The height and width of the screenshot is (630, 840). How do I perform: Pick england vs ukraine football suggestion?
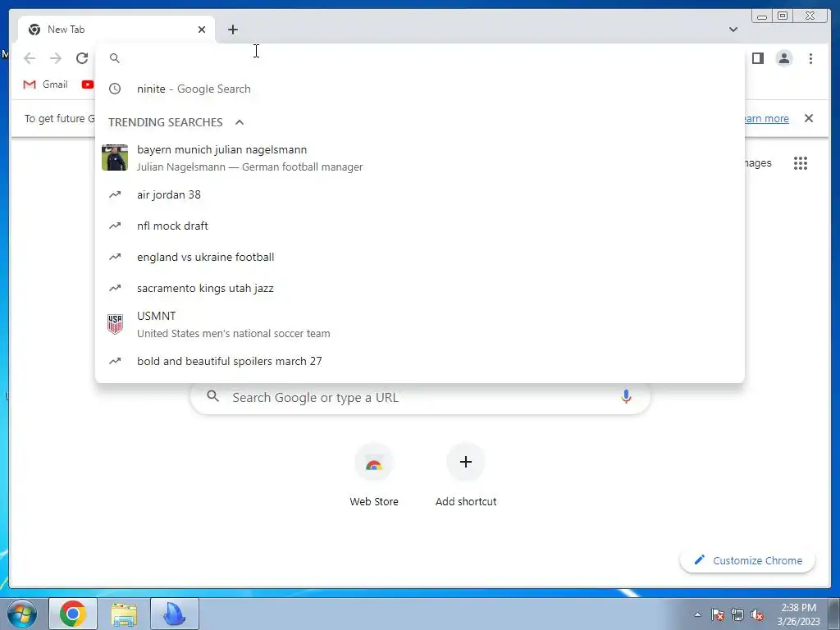point(419,257)
